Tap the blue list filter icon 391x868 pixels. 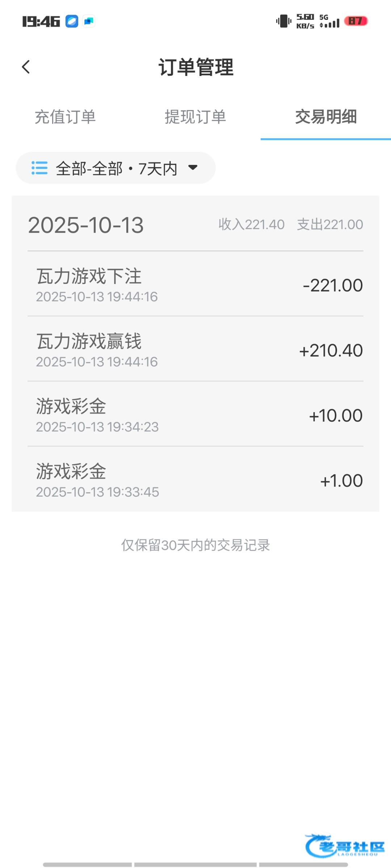point(39,168)
